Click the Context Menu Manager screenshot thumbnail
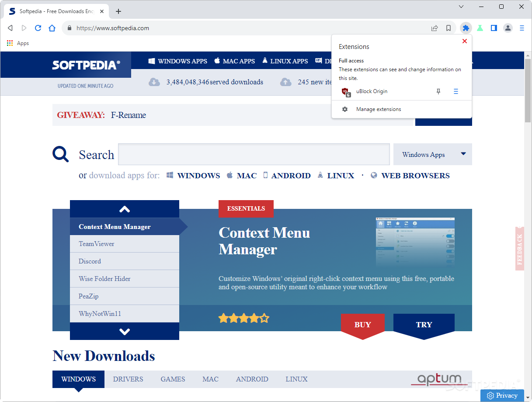Screen dimensions: 532x402 [x=415, y=242]
